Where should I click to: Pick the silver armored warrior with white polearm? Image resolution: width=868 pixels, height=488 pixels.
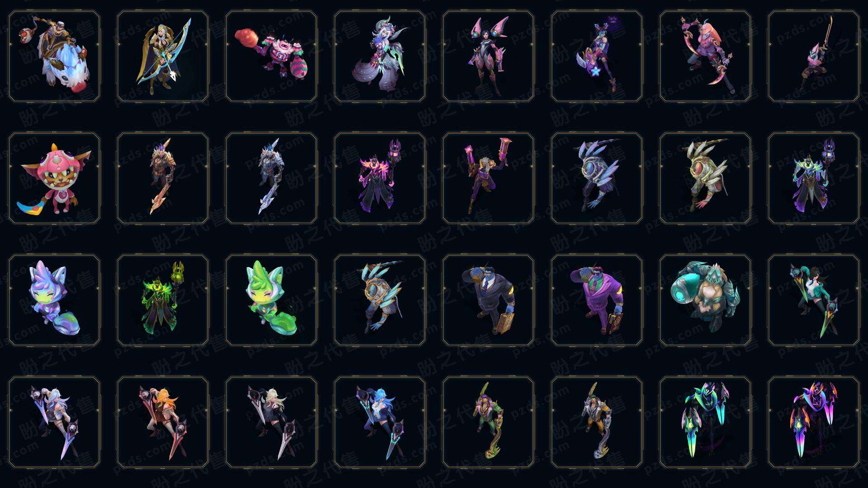(x=271, y=178)
